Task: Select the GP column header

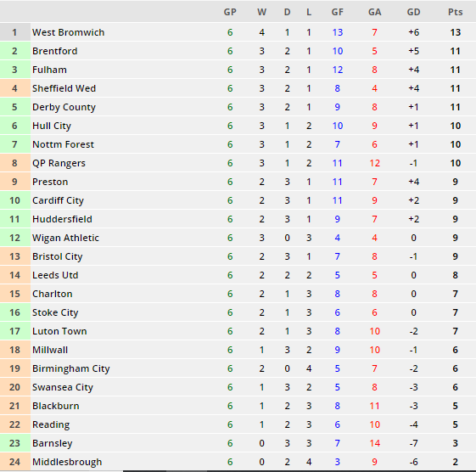Action: coord(230,12)
